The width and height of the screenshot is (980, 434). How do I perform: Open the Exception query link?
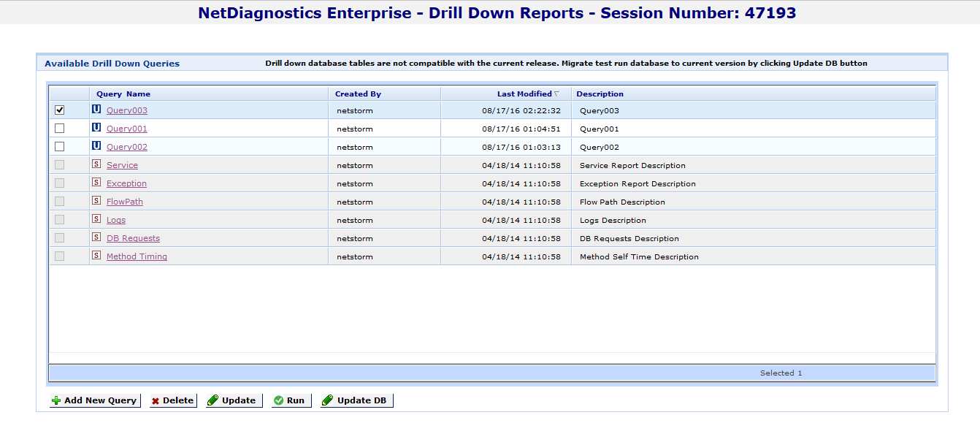point(126,183)
